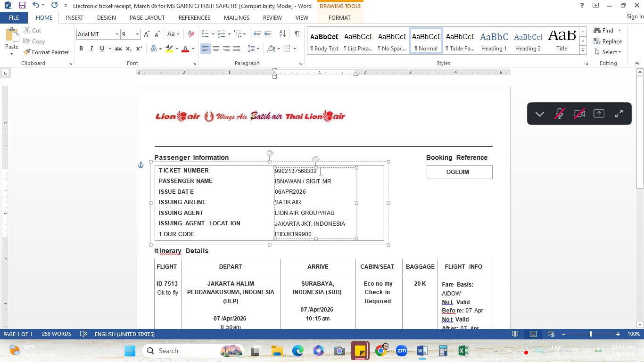Expand the font size dropdown
This screenshot has height=362, width=644.
137,34
